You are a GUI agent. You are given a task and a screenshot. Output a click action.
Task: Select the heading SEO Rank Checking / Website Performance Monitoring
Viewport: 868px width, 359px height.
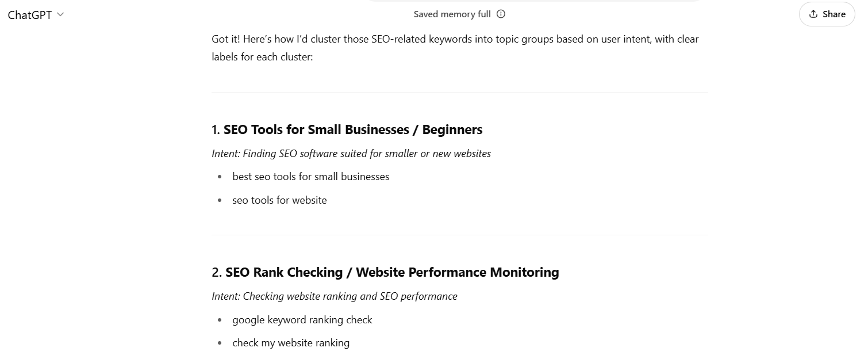tap(393, 272)
